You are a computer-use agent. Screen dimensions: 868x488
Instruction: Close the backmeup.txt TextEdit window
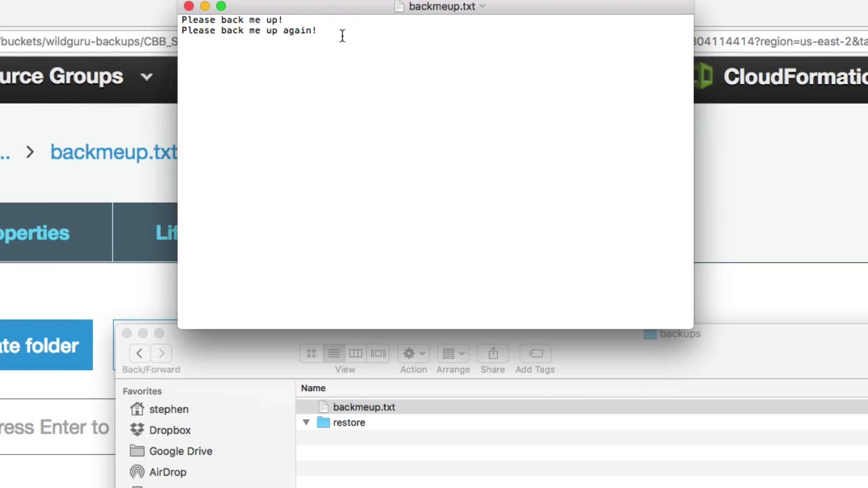[189, 6]
